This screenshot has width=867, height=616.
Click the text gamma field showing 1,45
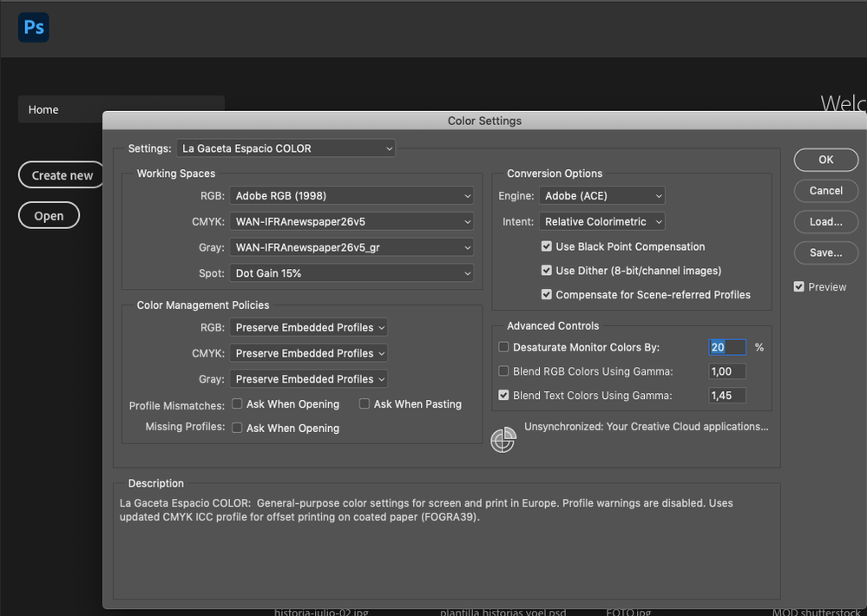[x=727, y=396]
